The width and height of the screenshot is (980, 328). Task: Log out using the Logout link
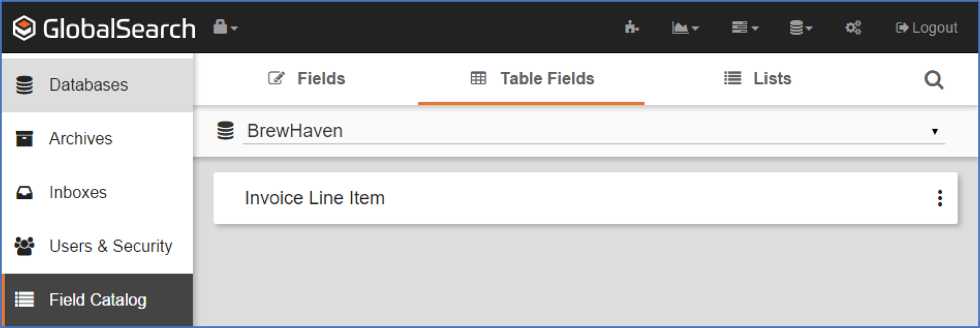coord(926,27)
